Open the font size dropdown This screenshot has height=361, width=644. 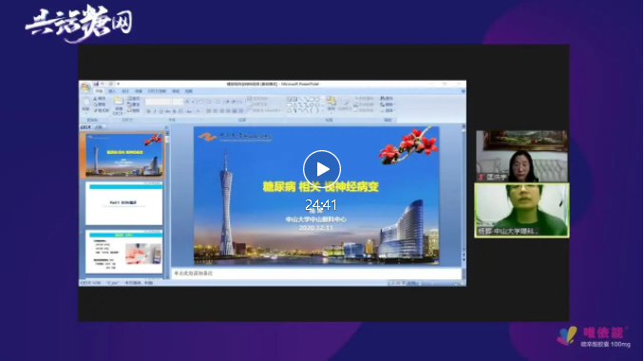179,102
